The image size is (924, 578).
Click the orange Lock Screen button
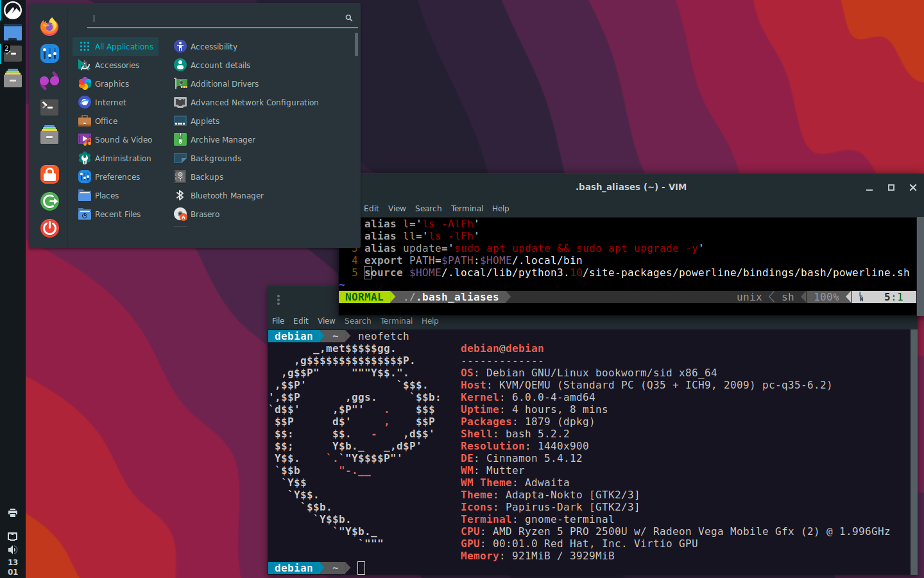coord(49,174)
